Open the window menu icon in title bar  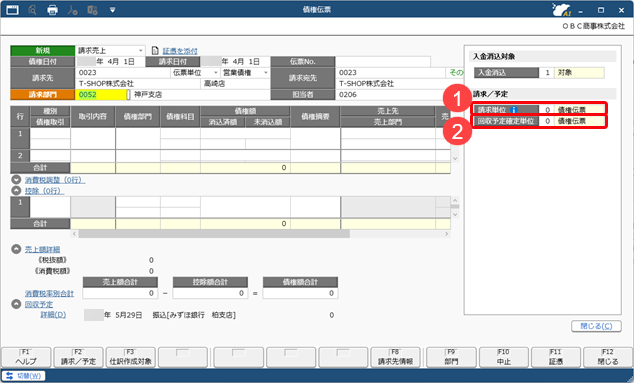click(13, 10)
